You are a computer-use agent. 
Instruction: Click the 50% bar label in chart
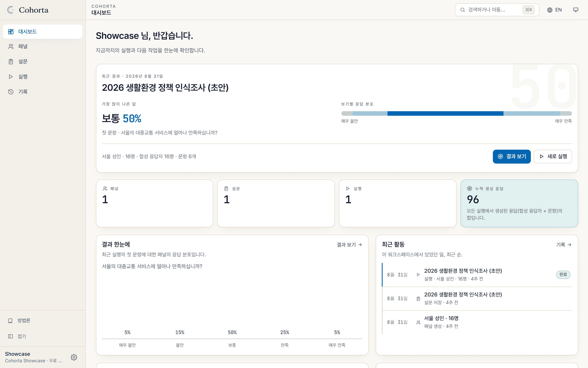coord(232,332)
